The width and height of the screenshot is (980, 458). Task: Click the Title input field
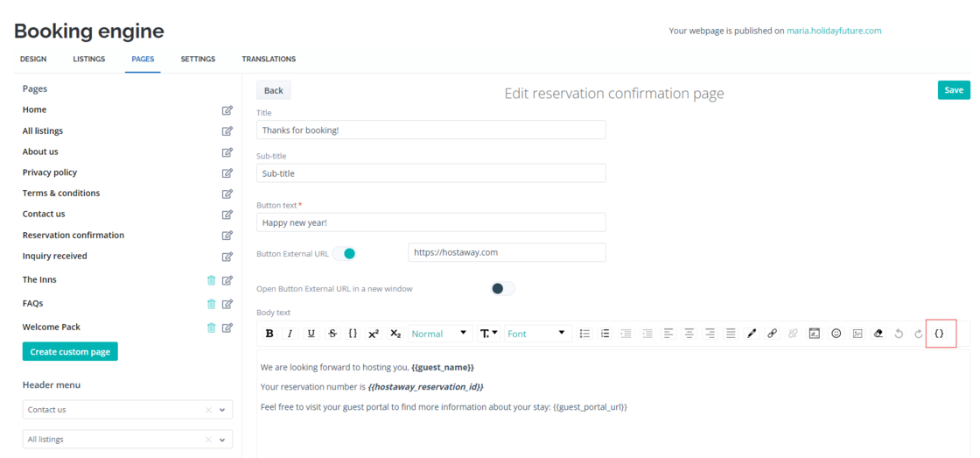pos(431,130)
